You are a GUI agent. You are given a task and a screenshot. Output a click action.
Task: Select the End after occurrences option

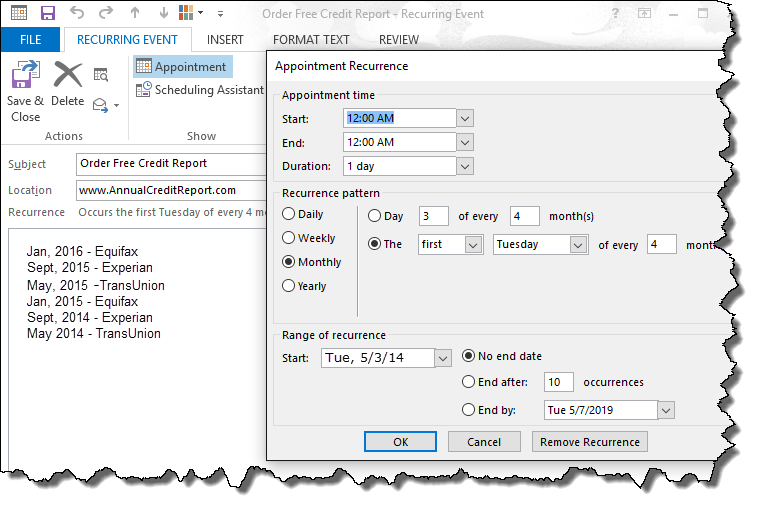click(468, 382)
